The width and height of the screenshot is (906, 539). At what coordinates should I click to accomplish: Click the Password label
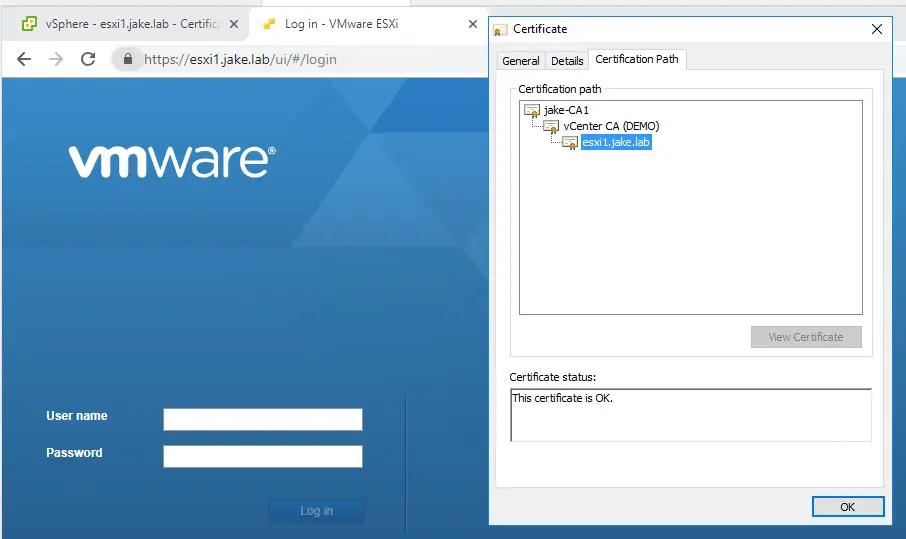pyautogui.click(x=74, y=453)
